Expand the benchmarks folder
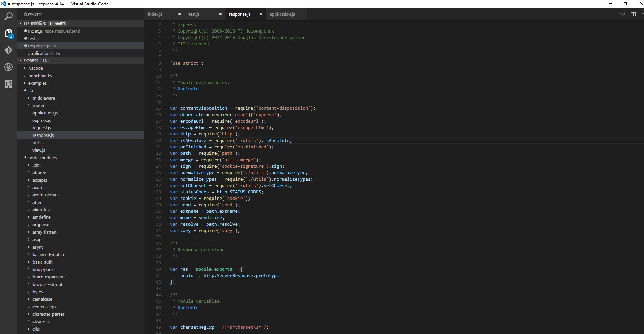This screenshot has height=334, width=644. 81,76
